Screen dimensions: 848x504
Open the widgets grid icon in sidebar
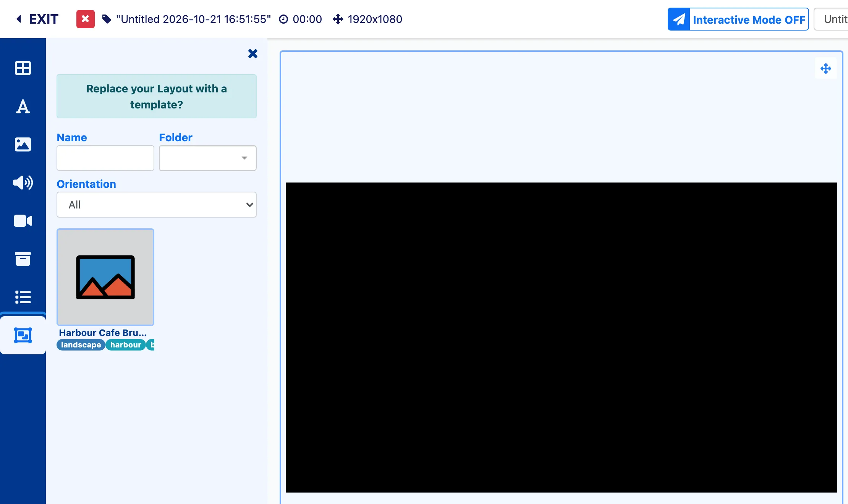(23, 68)
